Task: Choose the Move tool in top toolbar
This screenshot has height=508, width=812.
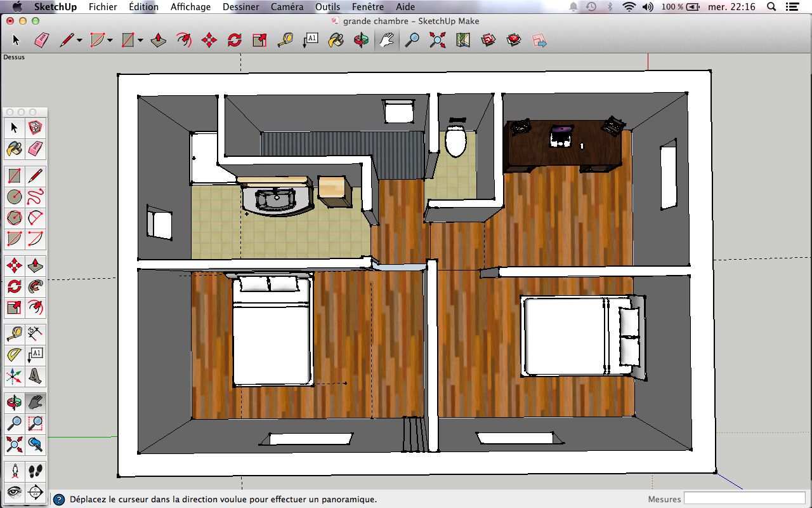Action: [209, 41]
